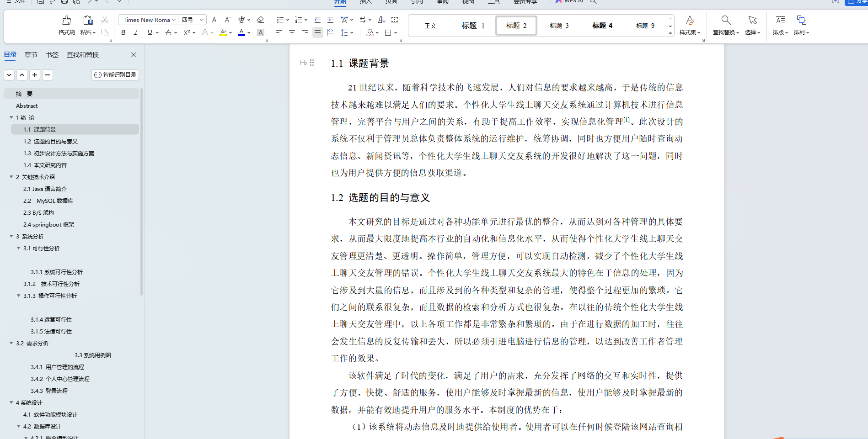Open the line spacing dropdown
This screenshot has width=868, height=439.
[x=347, y=32]
